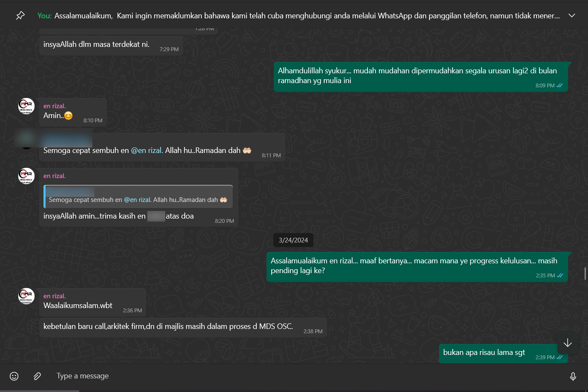This screenshot has height=392, width=588.
Task: Select the bukan apa risau lama sgt message
Action: pos(504,354)
